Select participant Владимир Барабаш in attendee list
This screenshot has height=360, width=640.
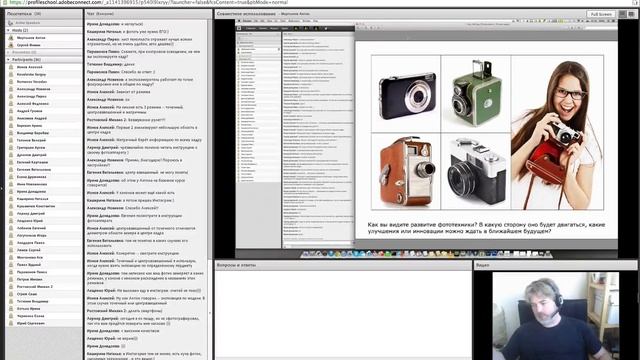pyautogui.click(x=44, y=133)
